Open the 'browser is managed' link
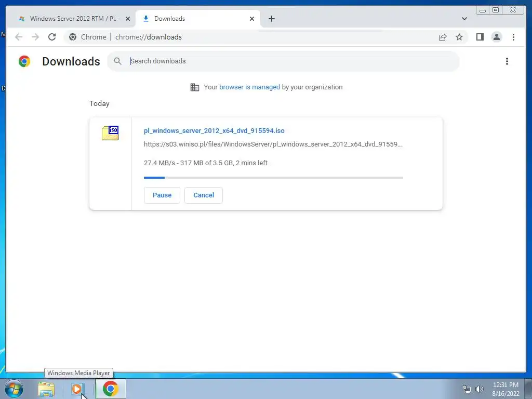The image size is (532, 399). tap(249, 87)
